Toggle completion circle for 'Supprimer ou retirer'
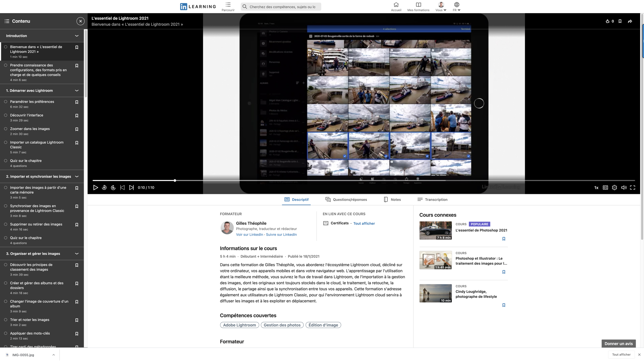This screenshot has width=644, height=362. pyautogui.click(x=6, y=224)
